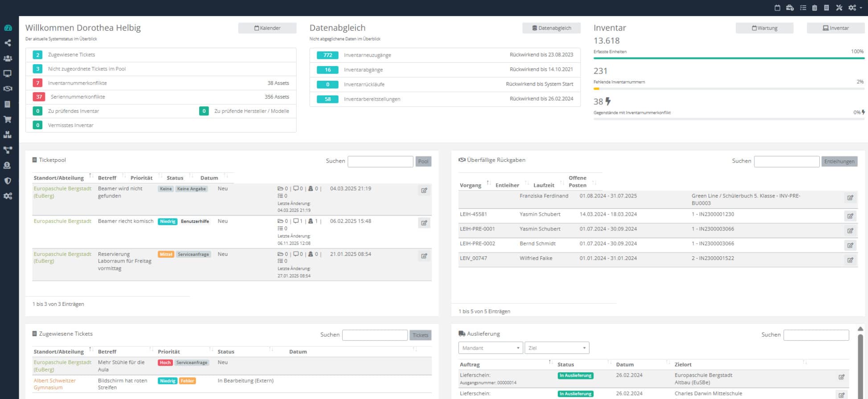
Task: Click the Inventar button
Action: [835, 28]
